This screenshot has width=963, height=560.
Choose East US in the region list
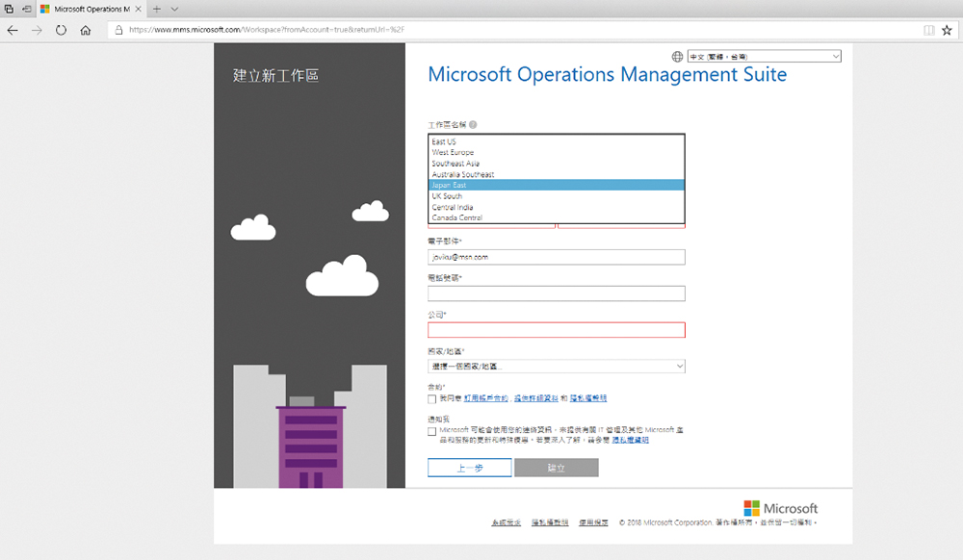tap(557, 141)
